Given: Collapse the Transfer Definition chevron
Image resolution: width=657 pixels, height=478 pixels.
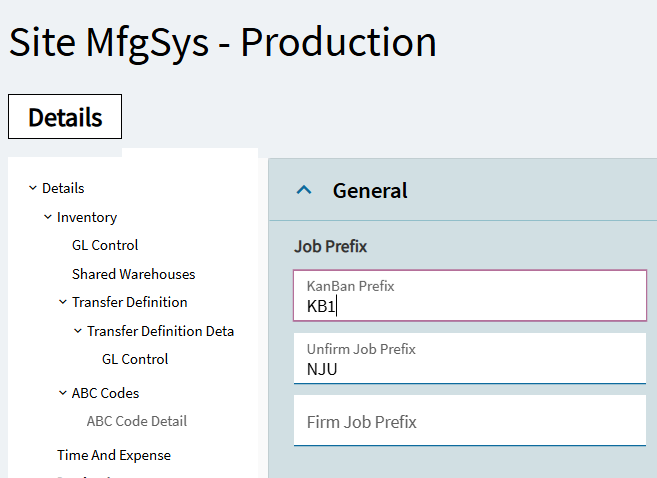Looking at the screenshot, I should pos(63,302).
